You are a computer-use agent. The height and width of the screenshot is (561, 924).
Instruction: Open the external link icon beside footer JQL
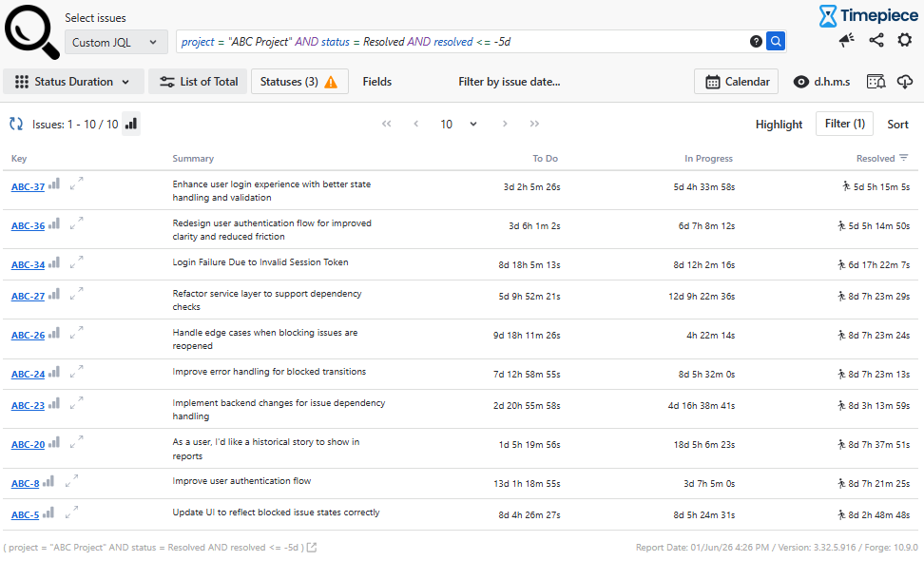click(312, 548)
